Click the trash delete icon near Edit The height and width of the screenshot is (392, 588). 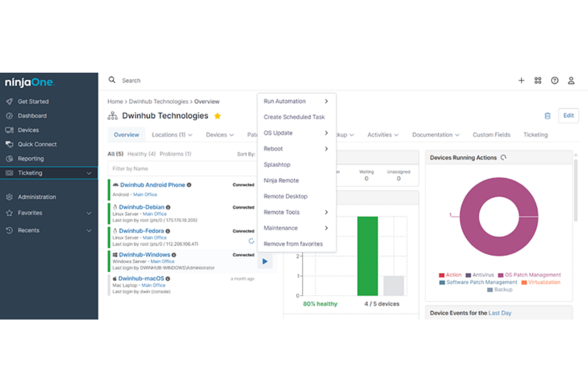tap(547, 116)
